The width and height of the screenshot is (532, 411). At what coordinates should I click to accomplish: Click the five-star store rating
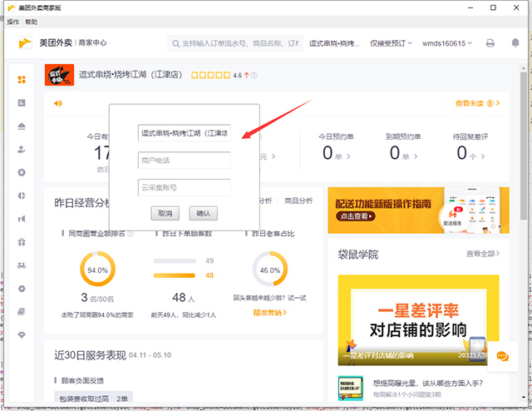(210, 75)
